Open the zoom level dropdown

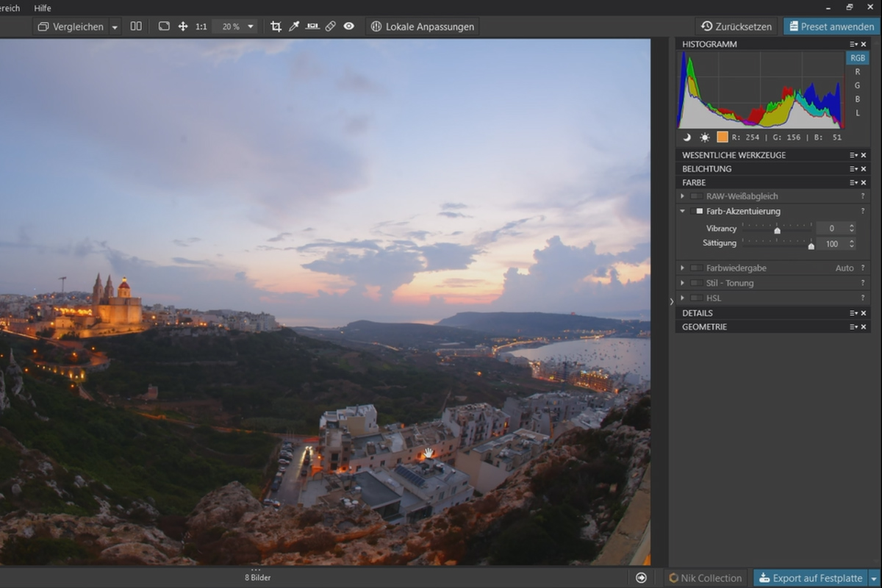tap(251, 26)
